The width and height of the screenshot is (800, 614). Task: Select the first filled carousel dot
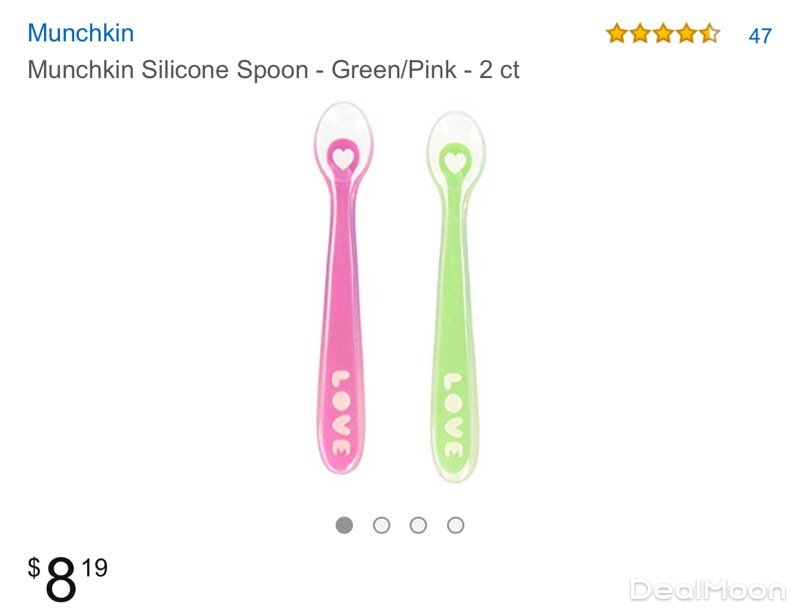pyautogui.click(x=345, y=525)
